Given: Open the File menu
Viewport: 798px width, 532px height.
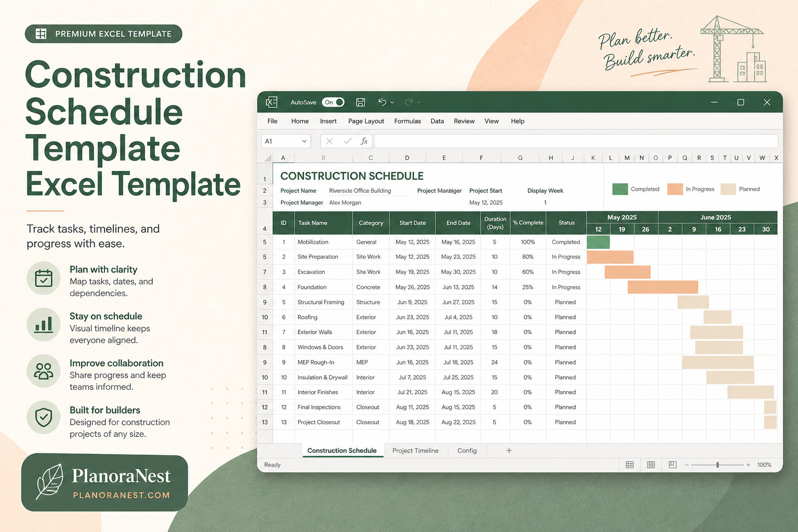Looking at the screenshot, I should (x=272, y=121).
